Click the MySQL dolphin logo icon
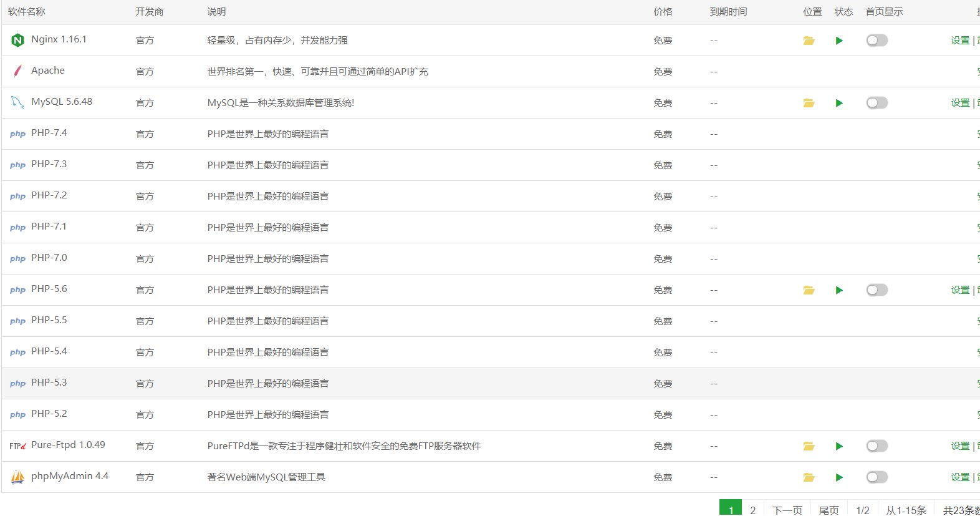Viewport: 980px width, 516px height. 17,102
